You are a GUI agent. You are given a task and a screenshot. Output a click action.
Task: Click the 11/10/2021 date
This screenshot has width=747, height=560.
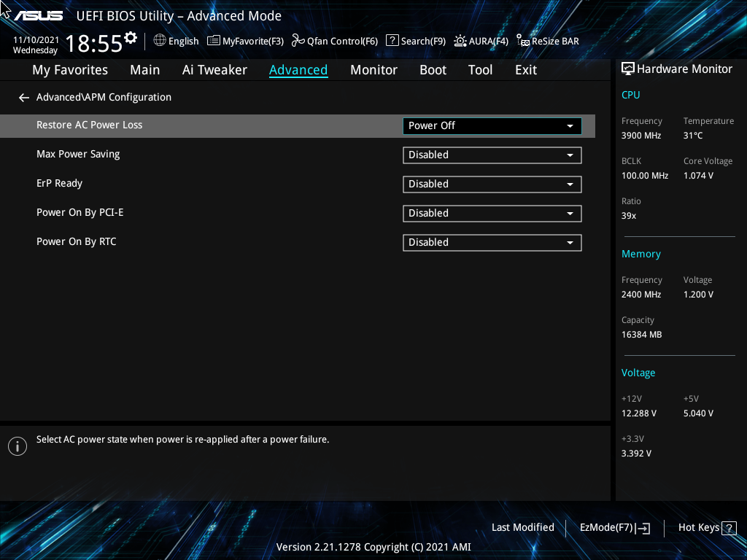[x=36, y=40]
